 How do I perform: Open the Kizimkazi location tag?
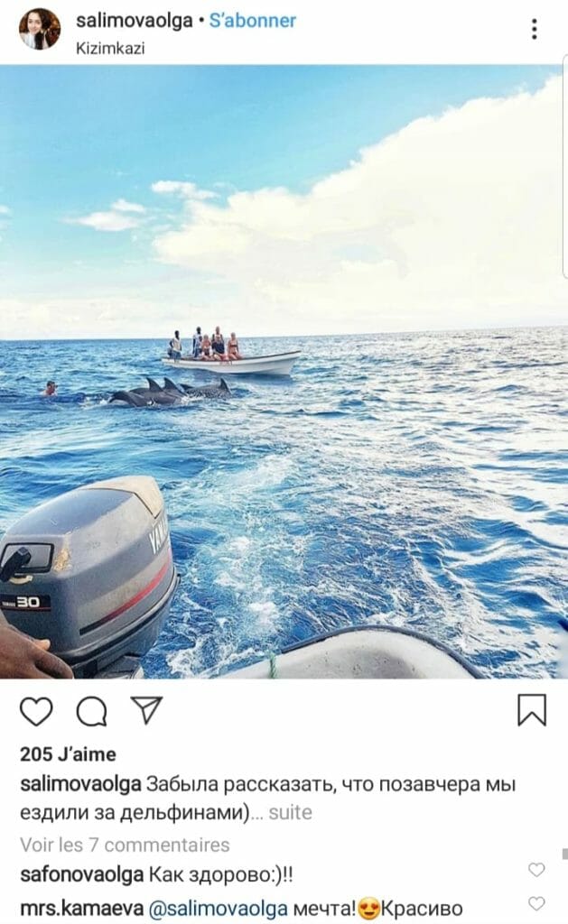coord(110,49)
